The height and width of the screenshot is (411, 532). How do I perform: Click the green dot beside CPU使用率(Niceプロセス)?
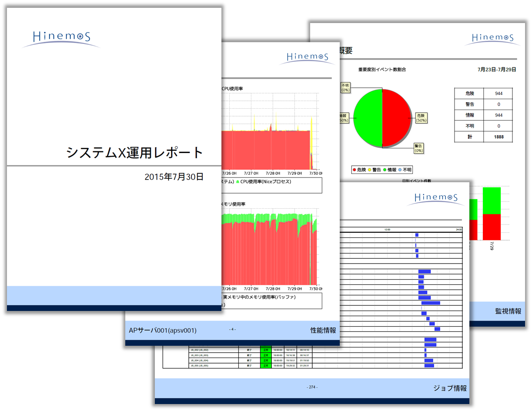point(238,182)
